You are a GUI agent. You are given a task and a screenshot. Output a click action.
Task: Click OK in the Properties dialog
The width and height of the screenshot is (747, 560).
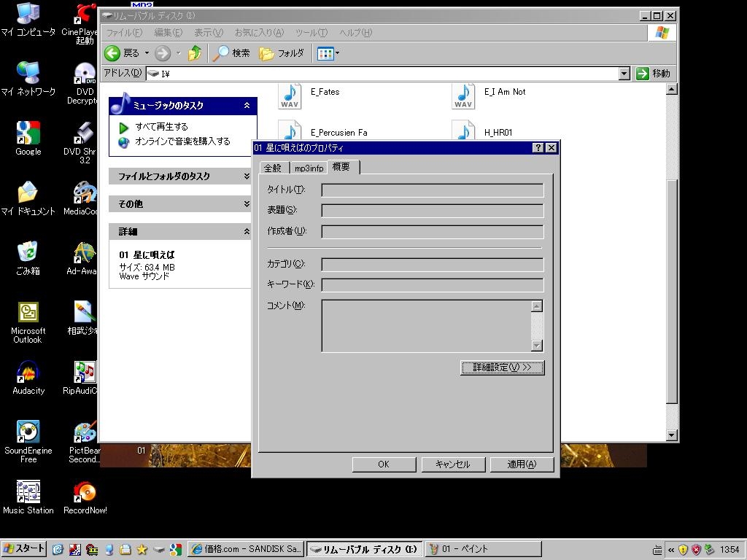point(384,464)
